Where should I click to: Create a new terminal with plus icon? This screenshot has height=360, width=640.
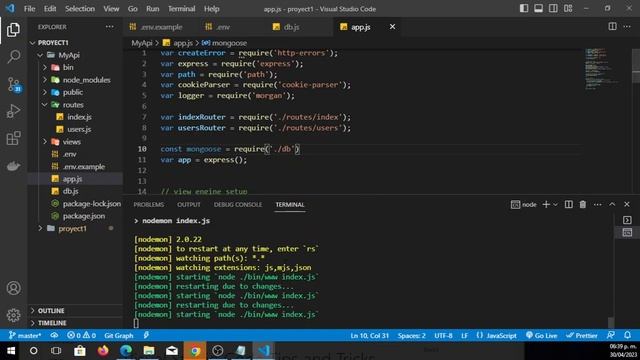[546, 204]
